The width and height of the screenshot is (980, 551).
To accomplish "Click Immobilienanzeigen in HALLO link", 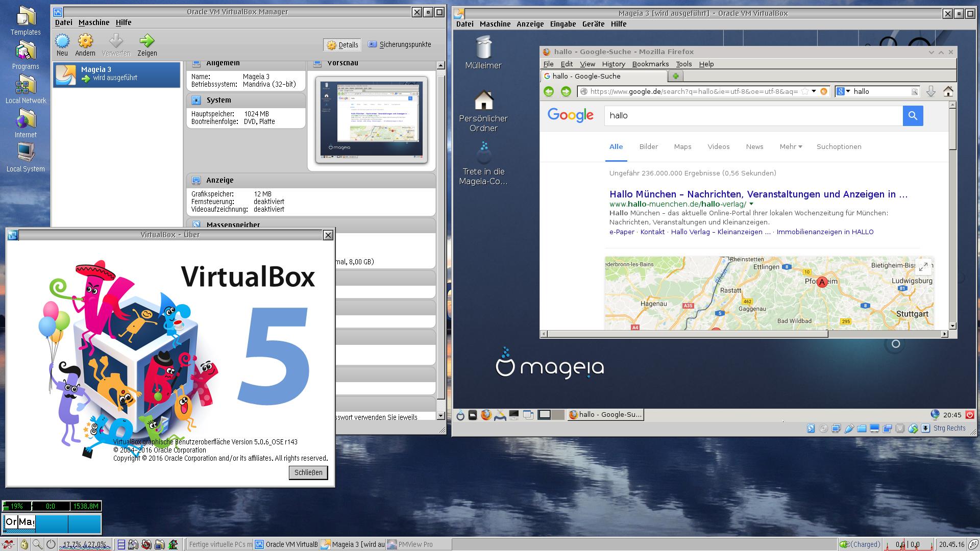I will coord(825,232).
